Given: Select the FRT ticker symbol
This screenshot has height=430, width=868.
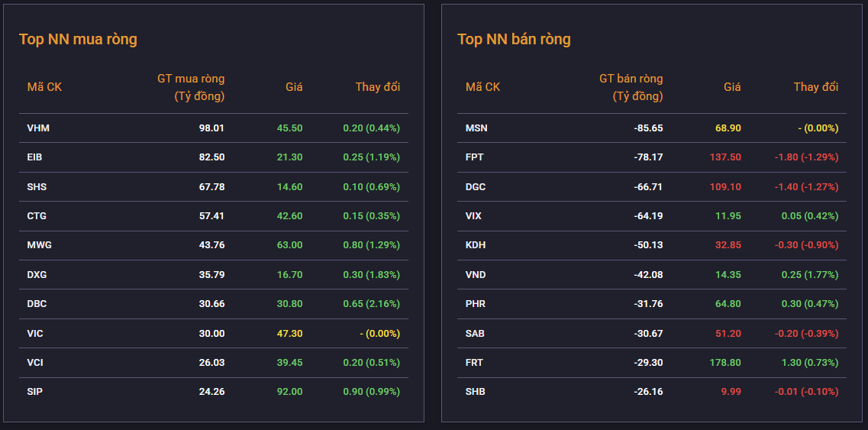Looking at the screenshot, I should 474,363.
